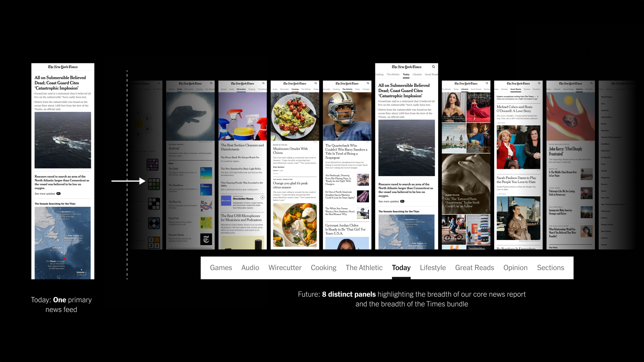Launch the Wordle grid game icon
The height and width of the screenshot is (362, 644).
click(x=154, y=184)
